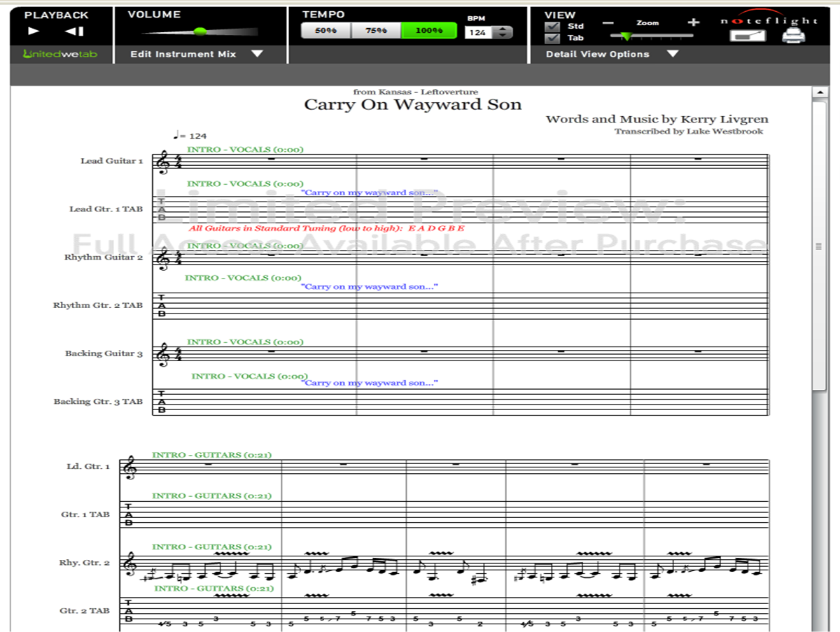Click the Gtr. 1 TAB label
The height and width of the screenshot is (632, 840).
click(x=85, y=514)
